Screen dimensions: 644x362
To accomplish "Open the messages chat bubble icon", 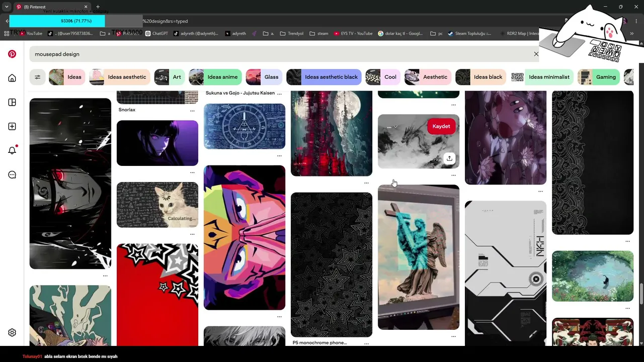I will tap(12, 174).
